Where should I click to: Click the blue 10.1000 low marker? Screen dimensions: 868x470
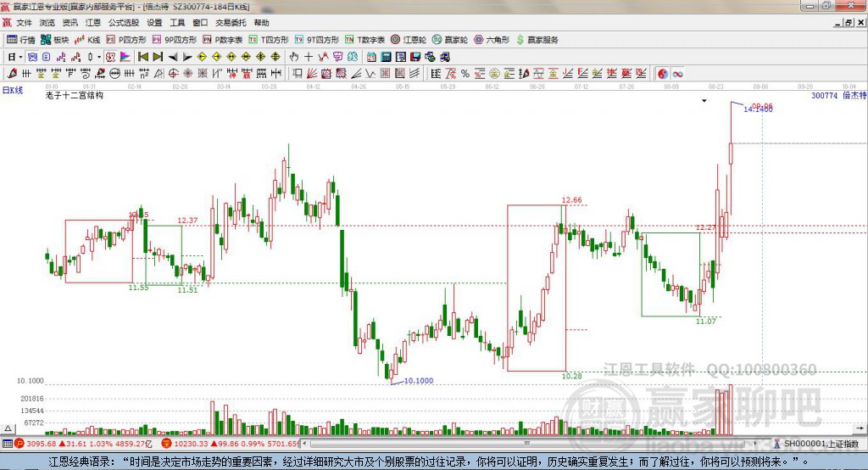[419, 380]
